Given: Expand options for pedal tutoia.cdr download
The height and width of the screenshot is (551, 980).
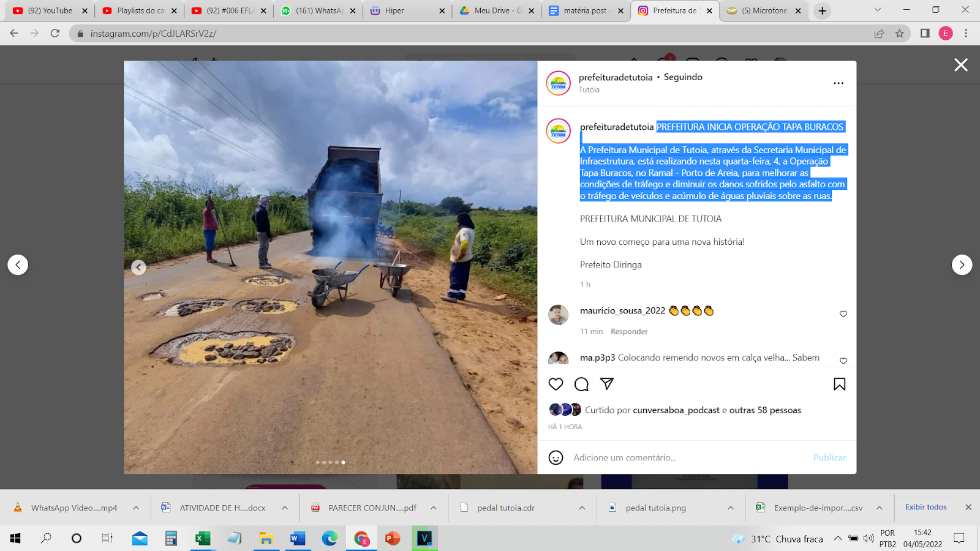Looking at the screenshot, I should coord(582,508).
